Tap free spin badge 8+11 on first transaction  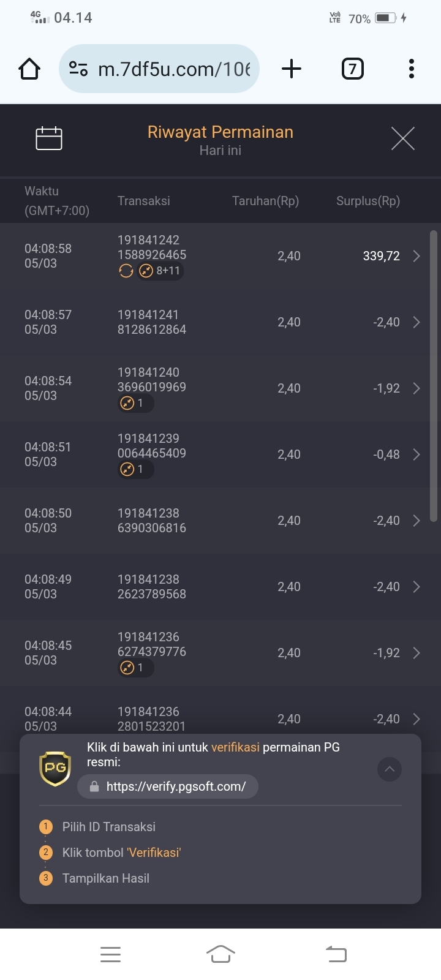[x=160, y=271]
